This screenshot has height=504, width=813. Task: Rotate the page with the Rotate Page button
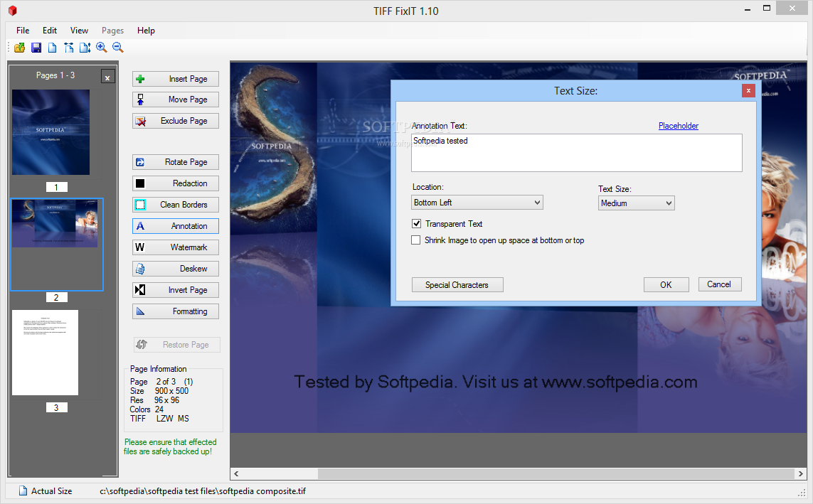[x=175, y=162]
